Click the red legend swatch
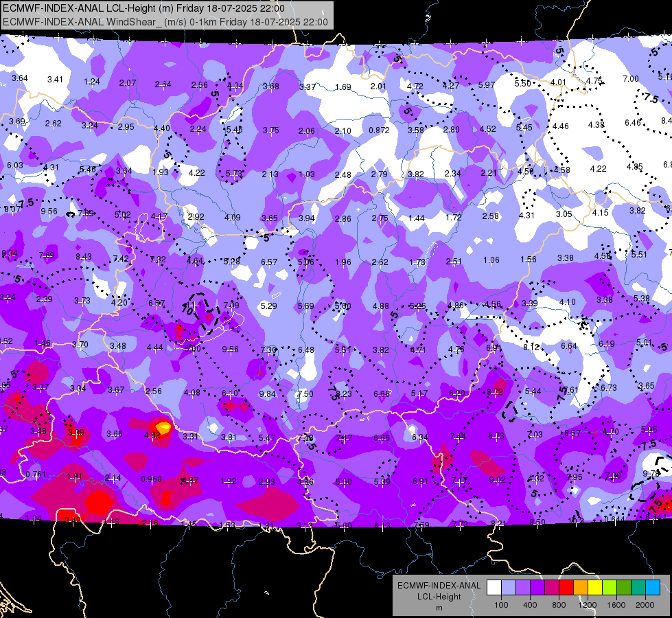 tap(566, 588)
